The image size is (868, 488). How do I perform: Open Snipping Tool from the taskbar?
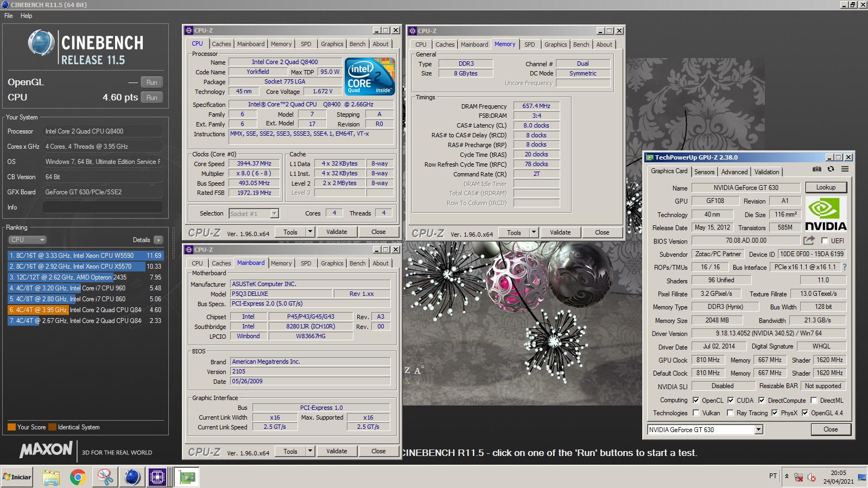pyautogui.click(x=105, y=477)
